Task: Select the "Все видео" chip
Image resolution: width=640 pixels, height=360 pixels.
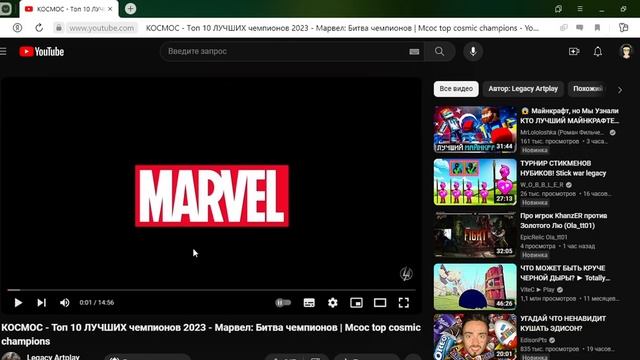Action: [x=456, y=89]
